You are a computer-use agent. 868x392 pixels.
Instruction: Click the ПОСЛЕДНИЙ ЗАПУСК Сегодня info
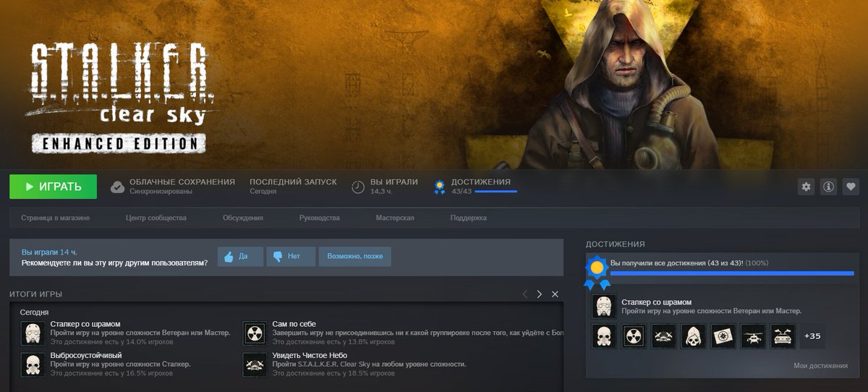(x=293, y=187)
